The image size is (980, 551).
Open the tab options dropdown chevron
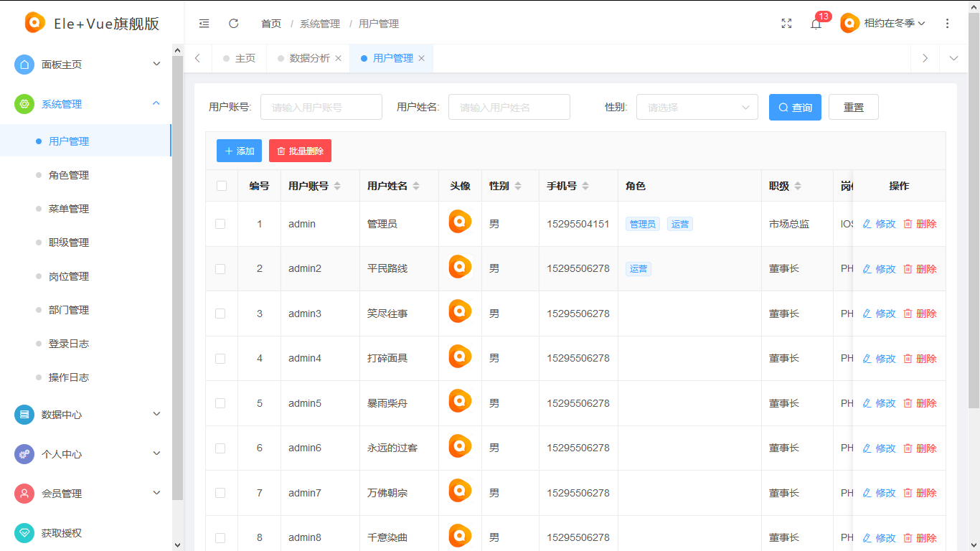(953, 58)
